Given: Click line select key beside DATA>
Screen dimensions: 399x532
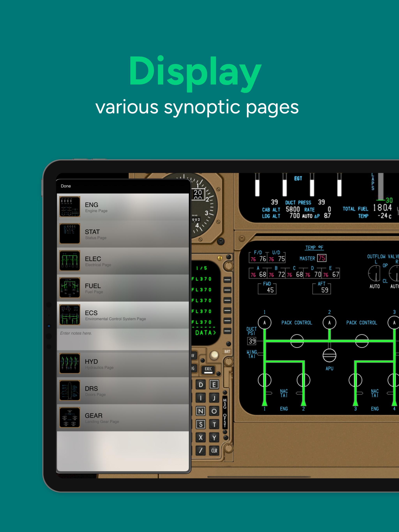Looking at the screenshot, I should pyautogui.click(x=227, y=331).
